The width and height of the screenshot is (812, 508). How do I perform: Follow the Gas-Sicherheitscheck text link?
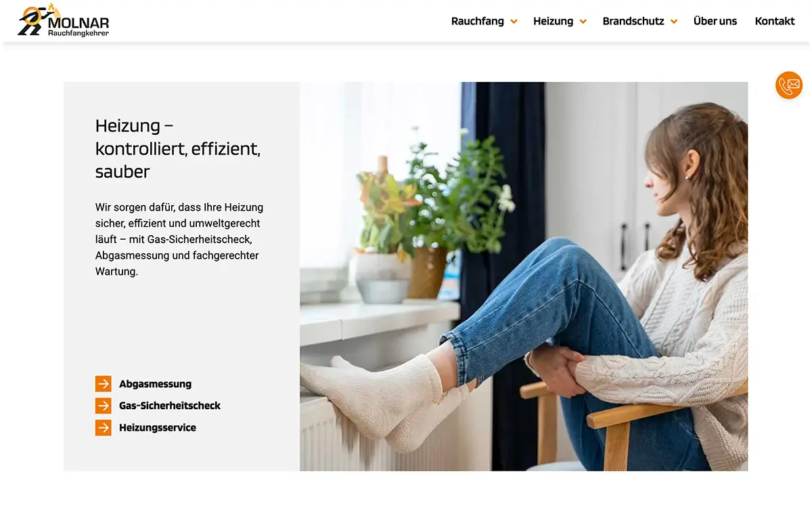point(170,406)
